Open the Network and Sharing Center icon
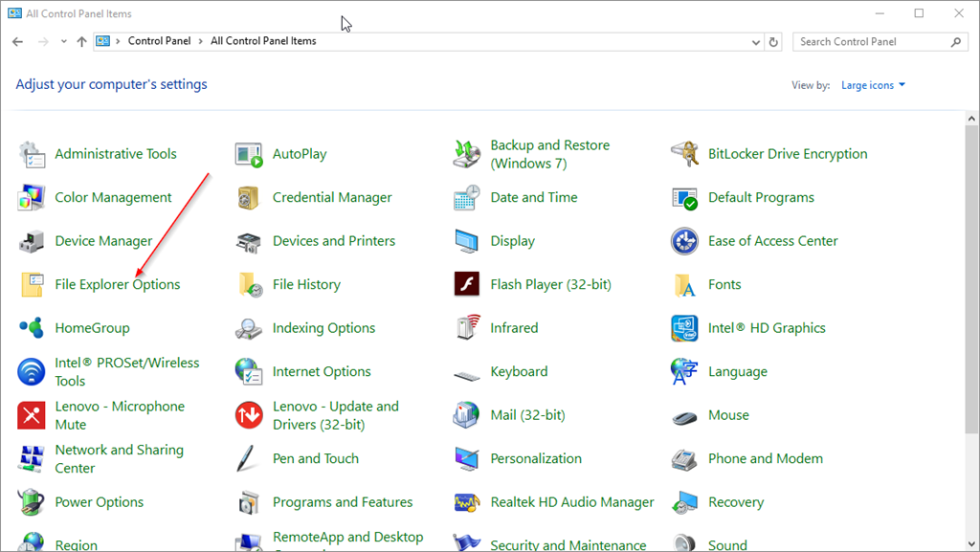This screenshot has height=552, width=980. coord(32,459)
